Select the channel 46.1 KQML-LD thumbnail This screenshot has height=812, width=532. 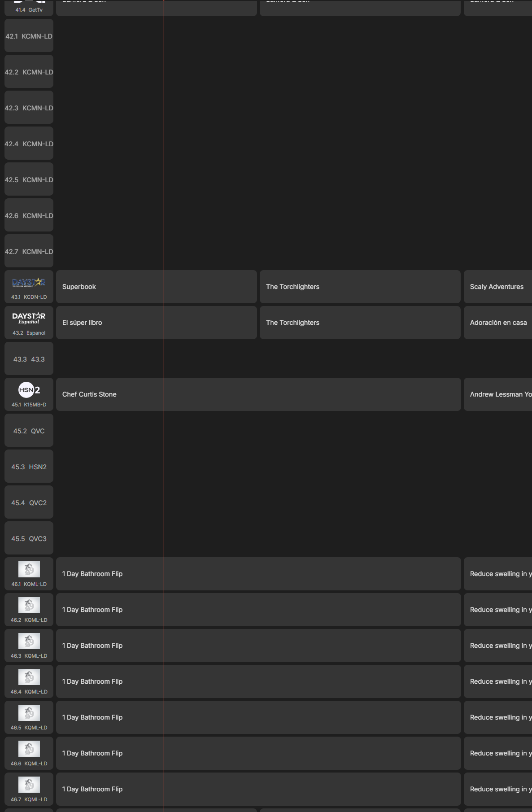29,569
